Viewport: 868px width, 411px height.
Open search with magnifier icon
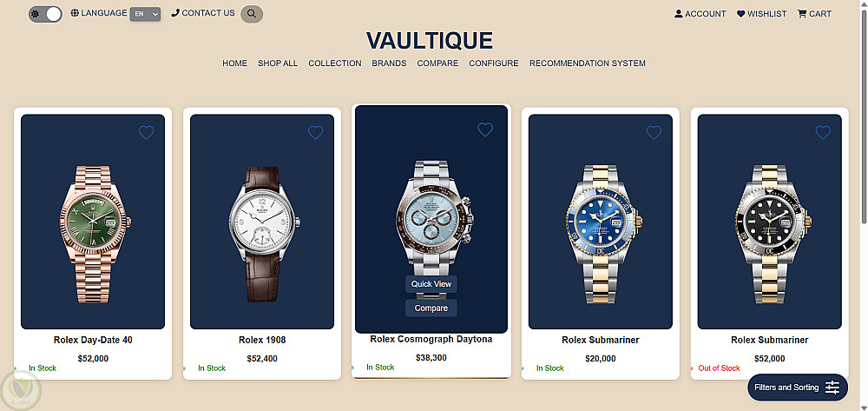(x=252, y=14)
